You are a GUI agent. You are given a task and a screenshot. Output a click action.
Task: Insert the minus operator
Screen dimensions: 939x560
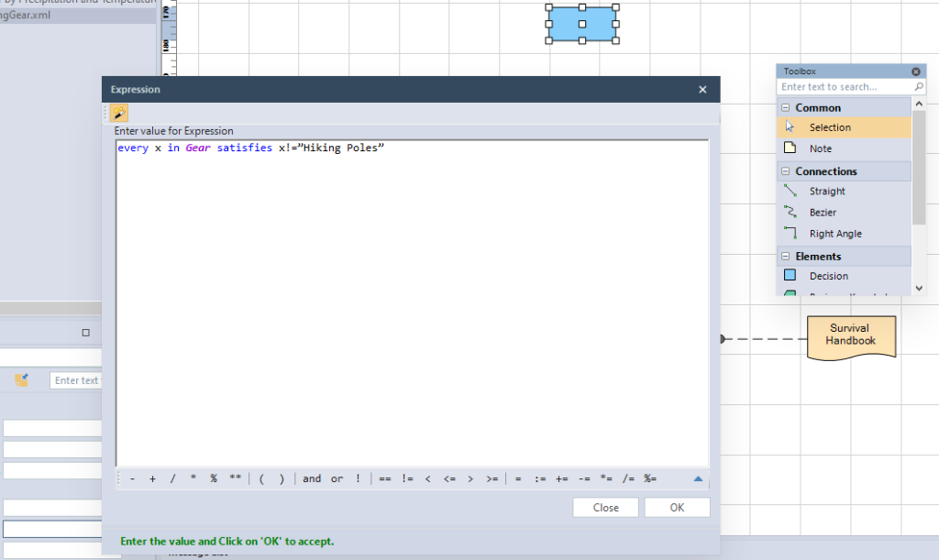point(132,478)
